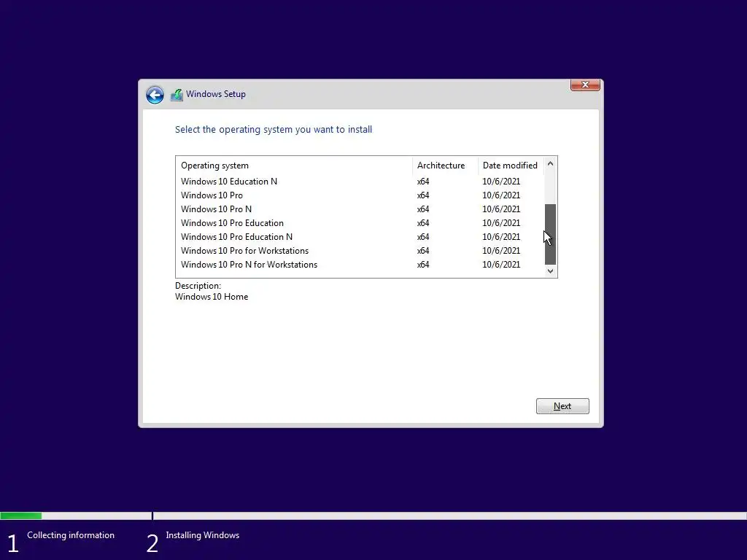Select the Windows 10 Pro row
747x560 pixels.
[x=360, y=195]
